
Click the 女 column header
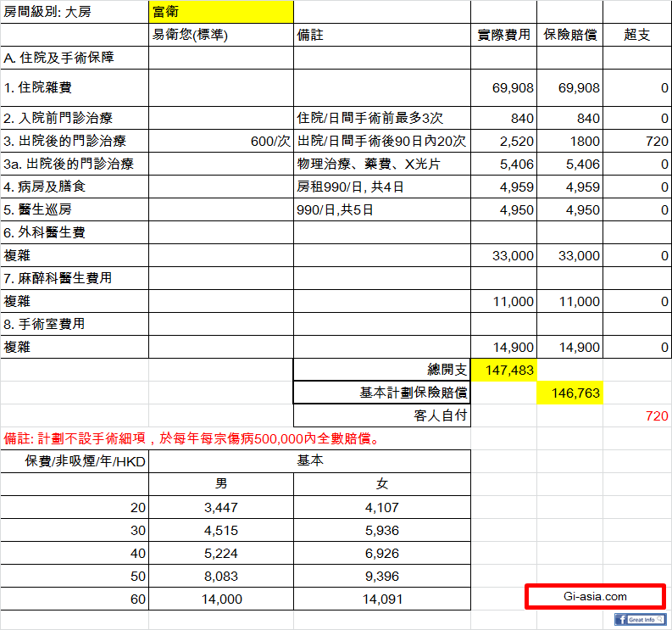point(382,484)
